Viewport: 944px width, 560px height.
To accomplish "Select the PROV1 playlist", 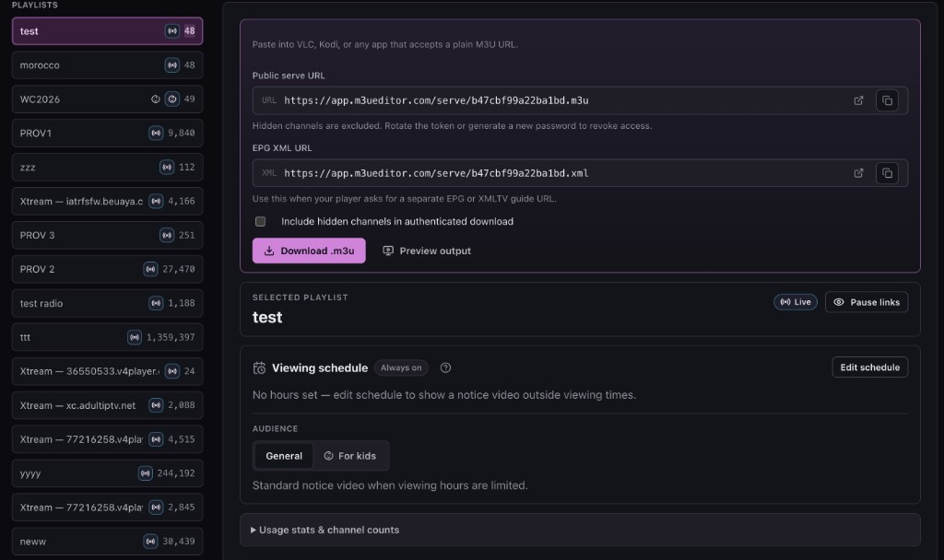I will coord(107,133).
